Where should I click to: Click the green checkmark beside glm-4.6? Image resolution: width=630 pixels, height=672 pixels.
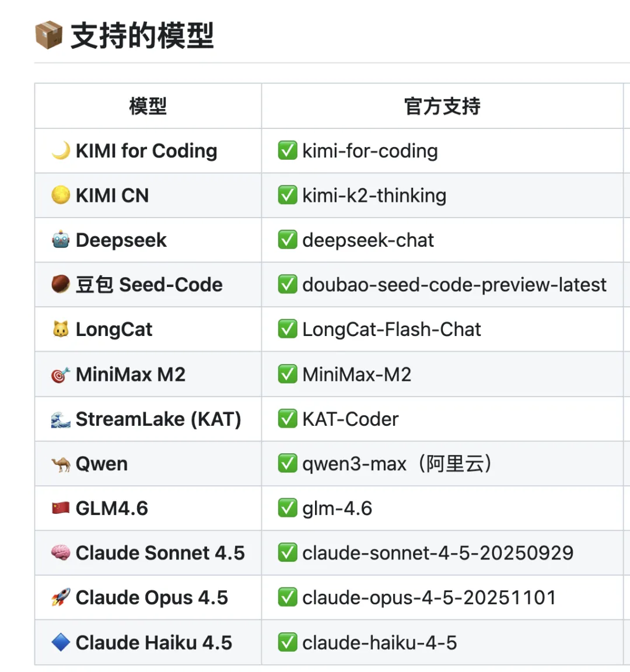coord(288,509)
